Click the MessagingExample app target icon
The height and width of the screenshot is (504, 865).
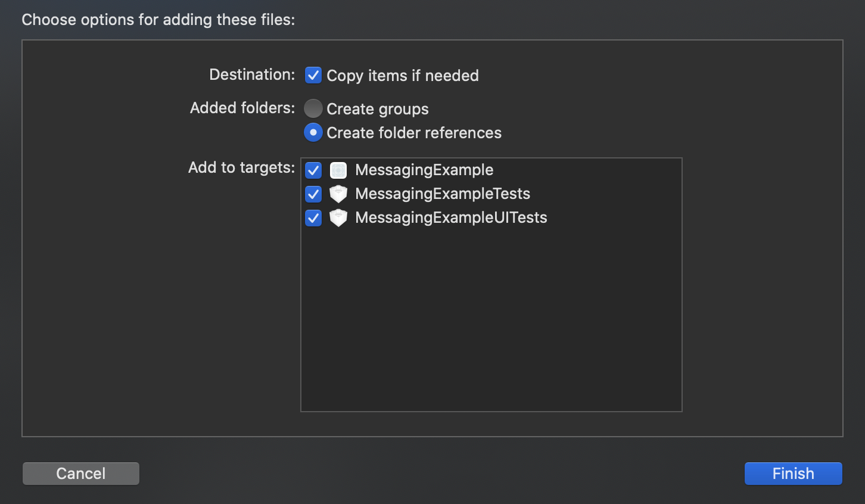point(338,170)
